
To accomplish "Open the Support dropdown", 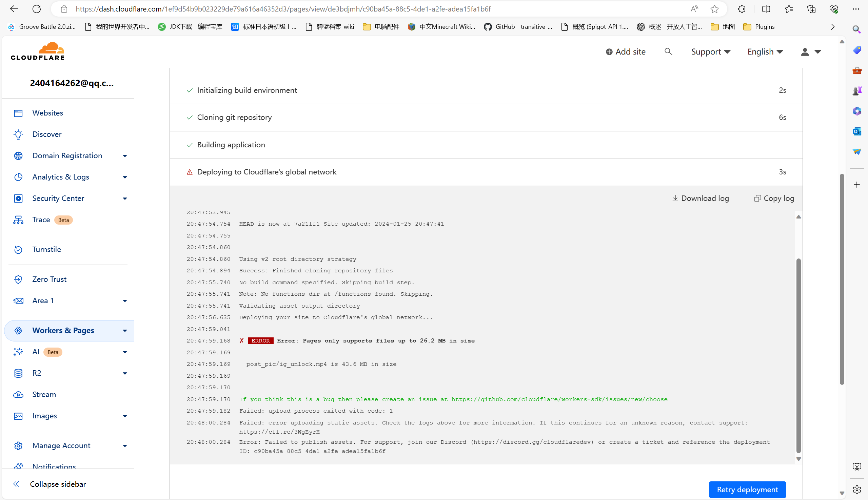I will pyautogui.click(x=710, y=51).
